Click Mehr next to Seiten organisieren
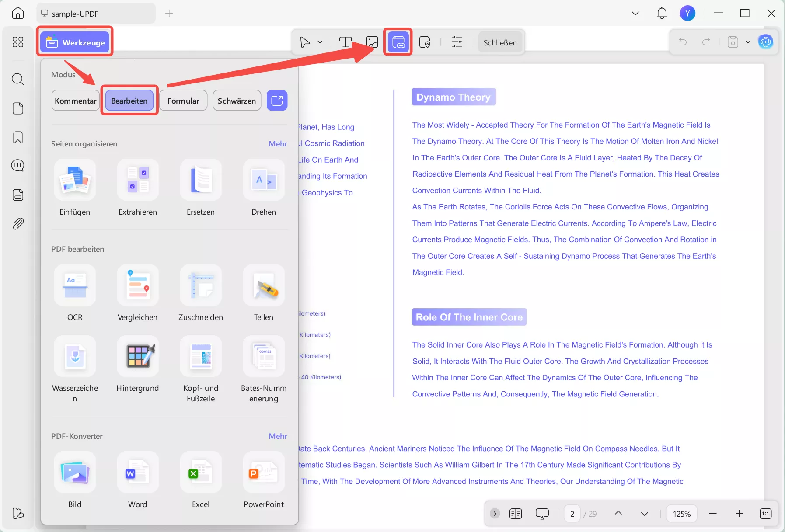The width and height of the screenshot is (785, 532). tap(278, 144)
